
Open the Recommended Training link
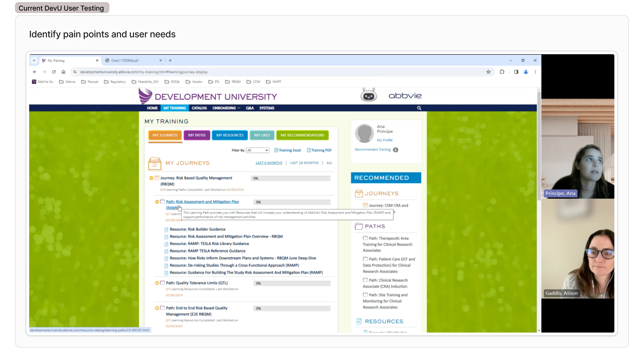[x=373, y=150]
